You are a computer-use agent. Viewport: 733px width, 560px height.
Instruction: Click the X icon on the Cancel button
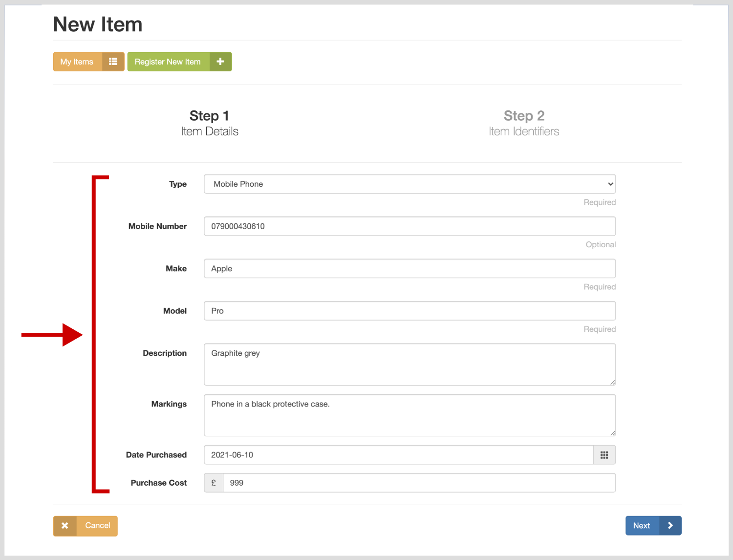point(65,526)
